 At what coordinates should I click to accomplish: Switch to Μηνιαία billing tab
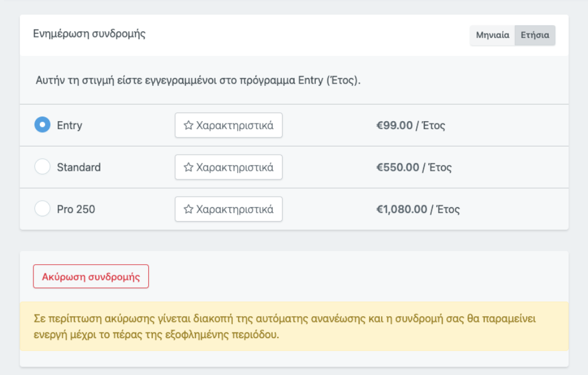[492, 35]
